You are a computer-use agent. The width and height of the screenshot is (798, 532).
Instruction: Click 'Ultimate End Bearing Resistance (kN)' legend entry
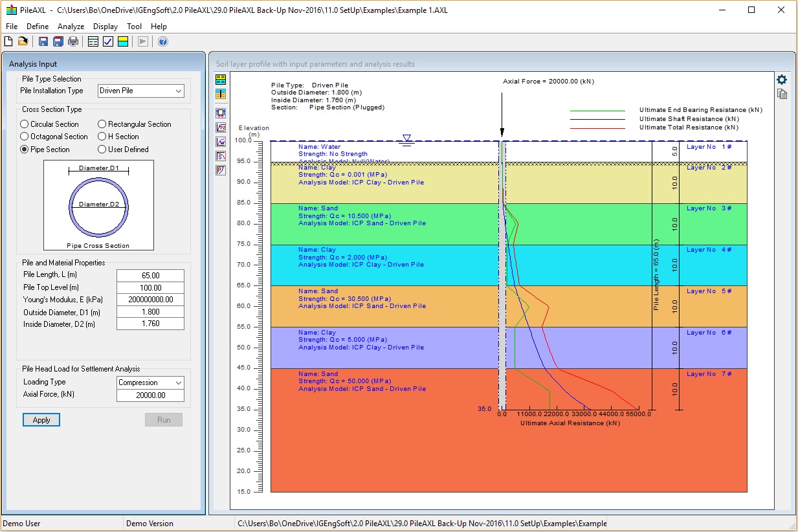click(x=701, y=110)
